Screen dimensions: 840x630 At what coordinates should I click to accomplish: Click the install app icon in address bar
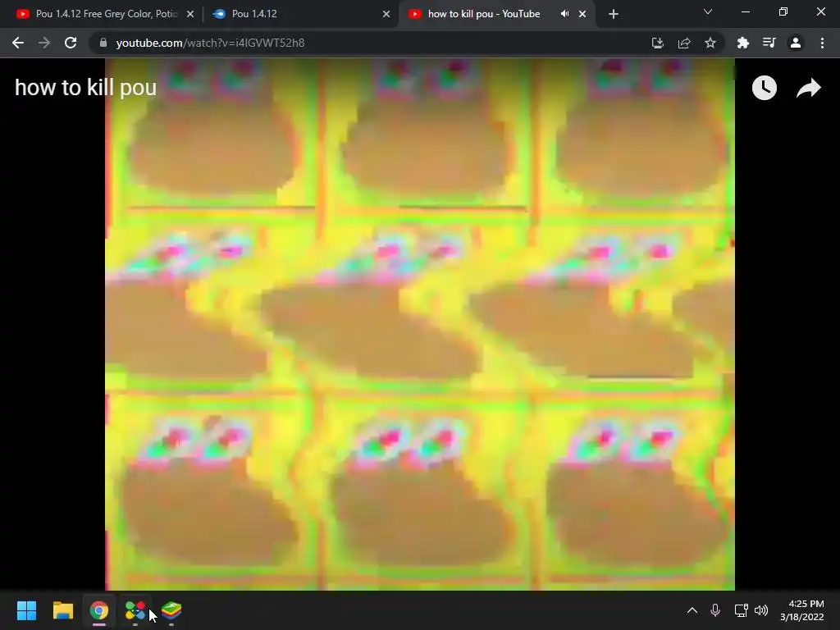(658, 43)
